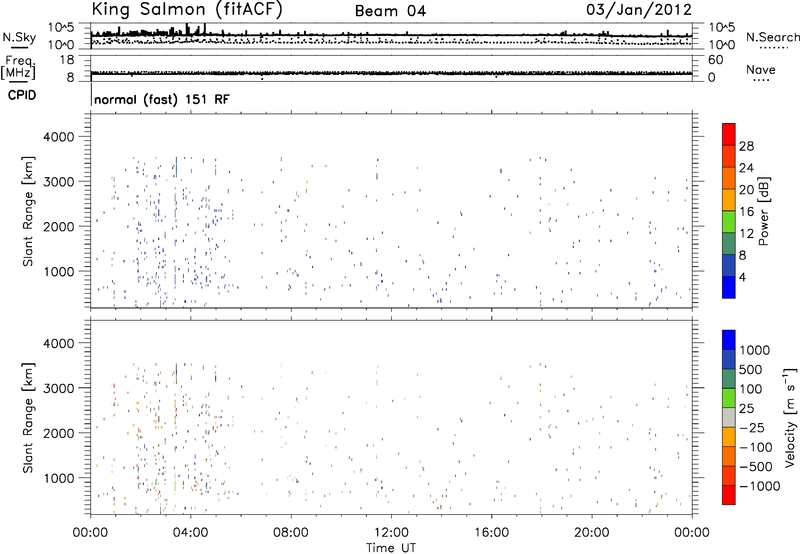Viewport: 800px width, 554px height.
Task: Click the '08:00' time tick label
Action: click(291, 533)
